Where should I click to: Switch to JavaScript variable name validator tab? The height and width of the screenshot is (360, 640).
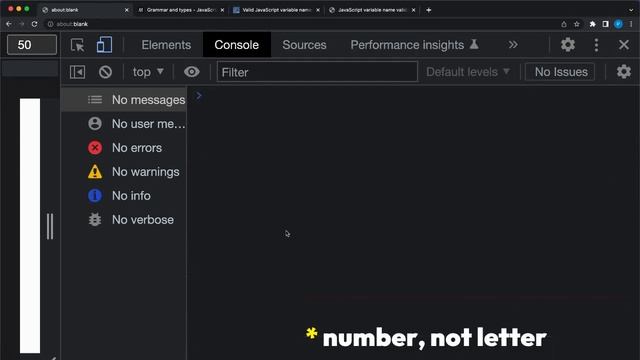tap(372, 10)
